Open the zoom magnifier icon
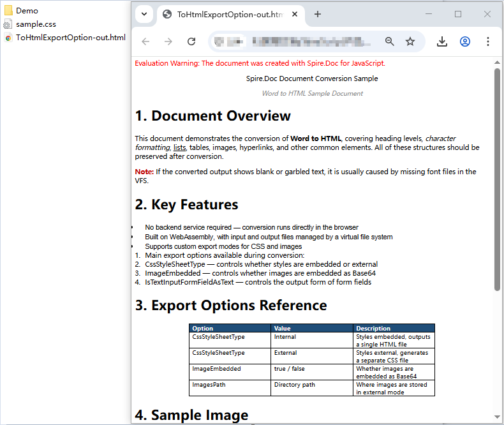The image size is (504, 425). point(390,41)
